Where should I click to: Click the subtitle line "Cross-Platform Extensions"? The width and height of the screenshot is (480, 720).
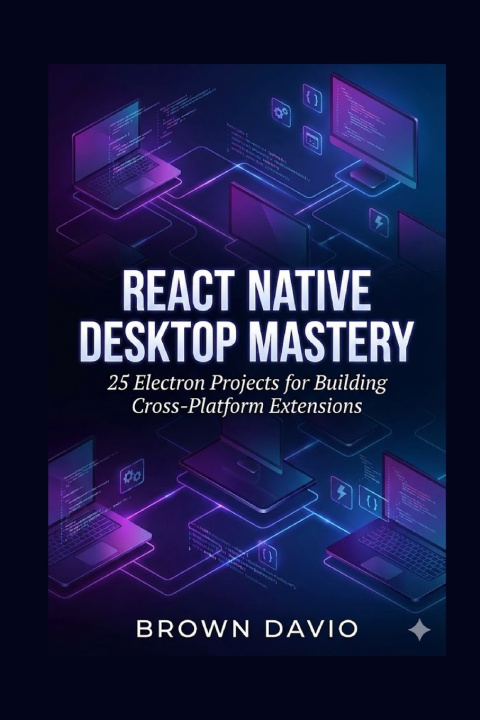(247, 406)
